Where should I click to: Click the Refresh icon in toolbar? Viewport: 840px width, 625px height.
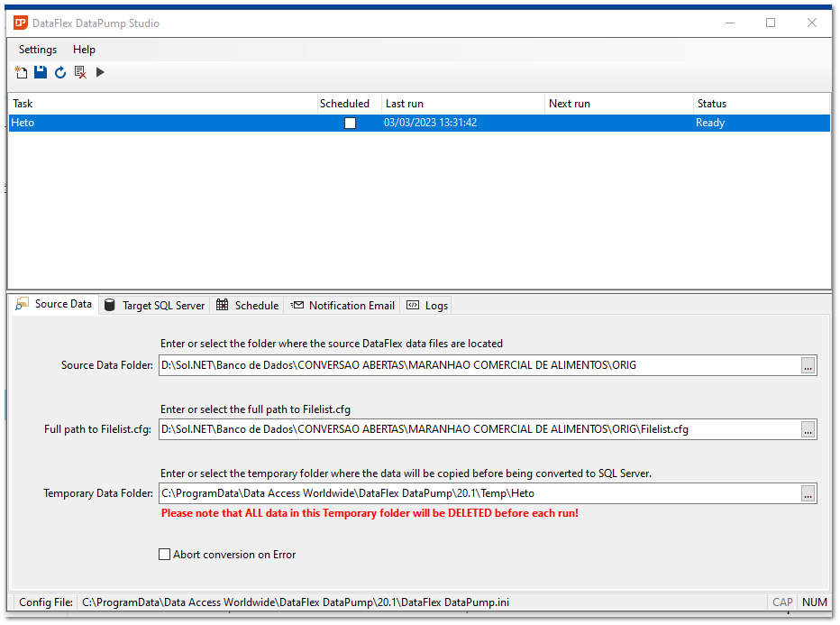tap(60, 72)
